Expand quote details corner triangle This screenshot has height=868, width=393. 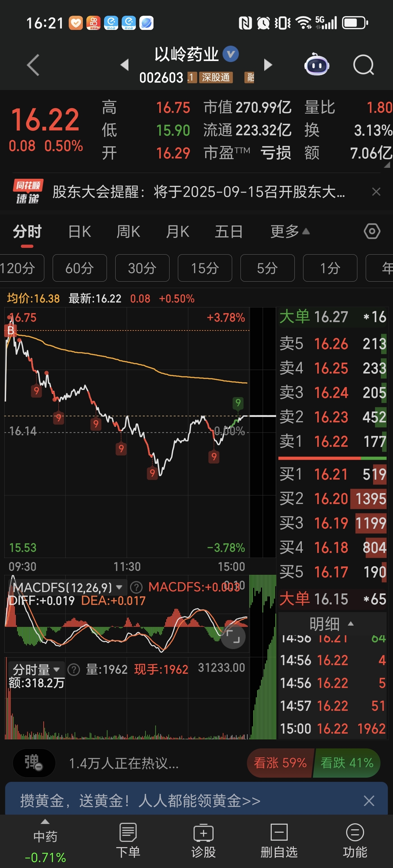[387, 165]
